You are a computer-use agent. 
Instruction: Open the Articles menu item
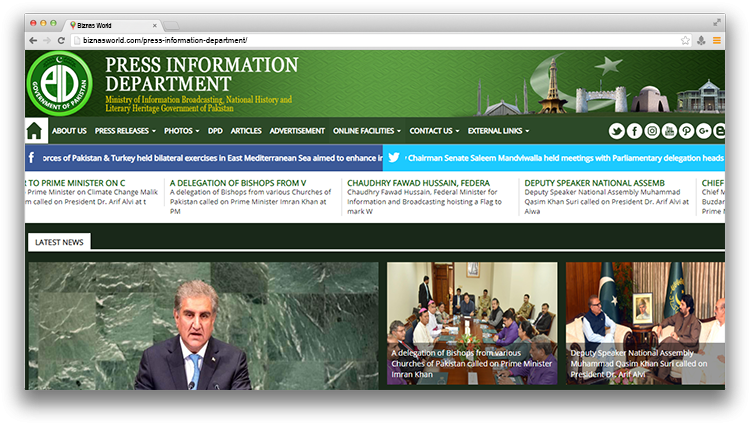coord(246,131)
